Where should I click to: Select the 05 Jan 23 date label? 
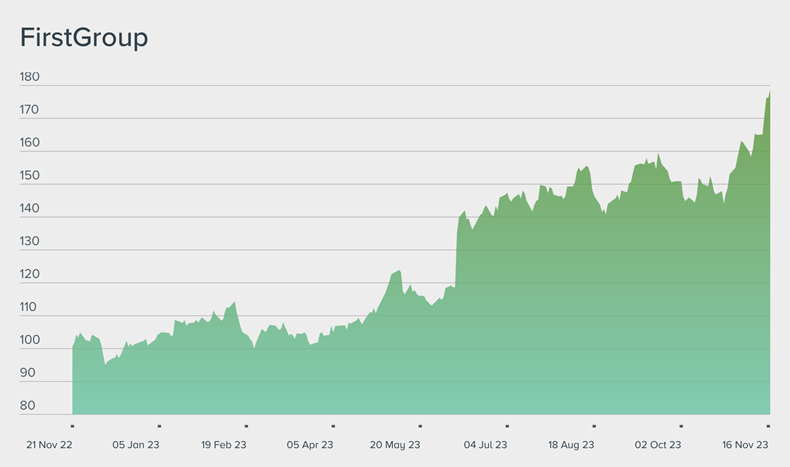pos(136,444)
